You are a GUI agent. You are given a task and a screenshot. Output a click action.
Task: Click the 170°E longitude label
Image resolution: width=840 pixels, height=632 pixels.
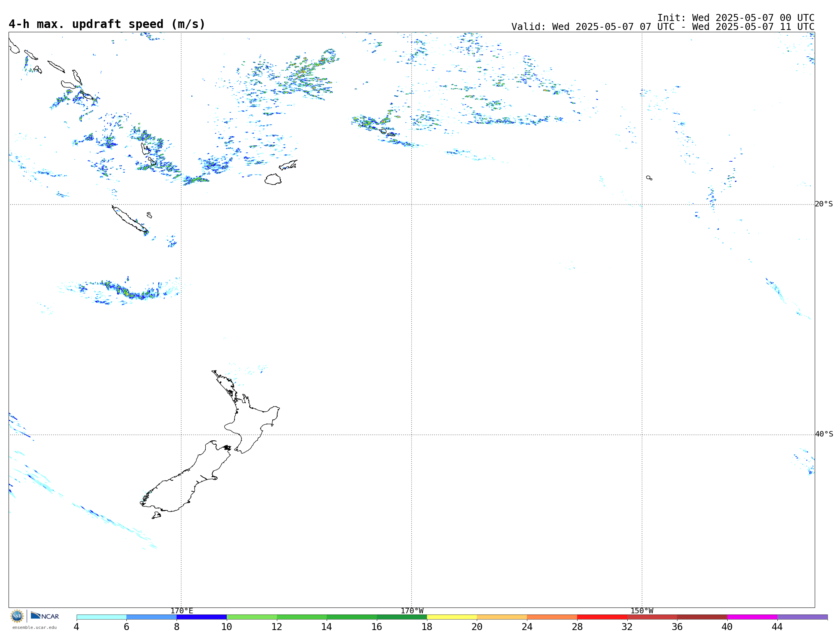(182, 611)
